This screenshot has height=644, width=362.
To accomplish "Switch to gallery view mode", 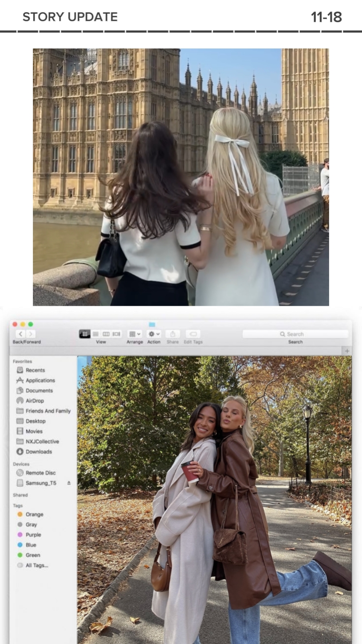I will click(116, 334).
